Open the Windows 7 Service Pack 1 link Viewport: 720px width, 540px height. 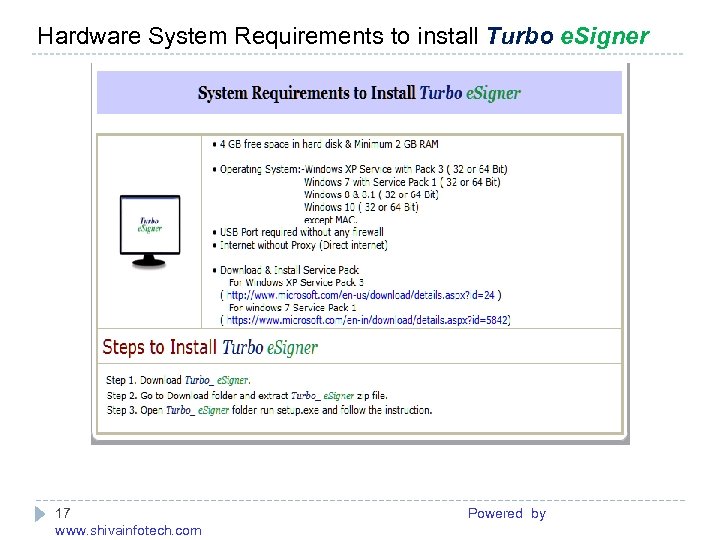click(367, 320)
